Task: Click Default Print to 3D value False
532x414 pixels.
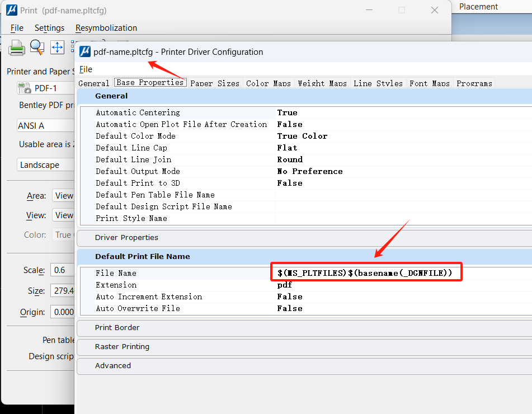Action: pos(289,183)
